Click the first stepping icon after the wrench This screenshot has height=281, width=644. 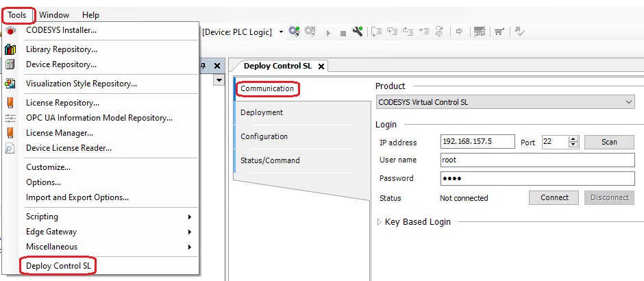(x=376, y=32)
